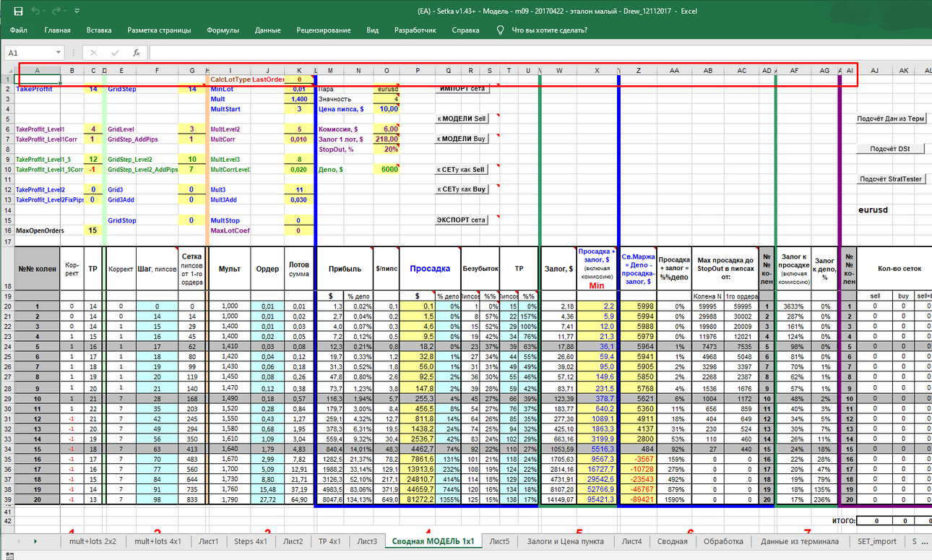This screenshot has width=932, height=560.
Task: Click the ЭКСПОРТ сета button
Action: tap(462, 220)
